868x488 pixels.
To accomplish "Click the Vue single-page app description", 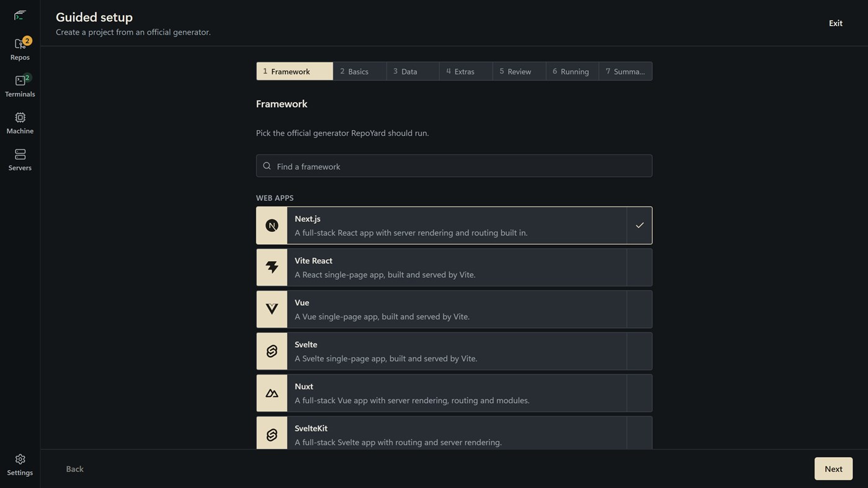I will point(382,317).
